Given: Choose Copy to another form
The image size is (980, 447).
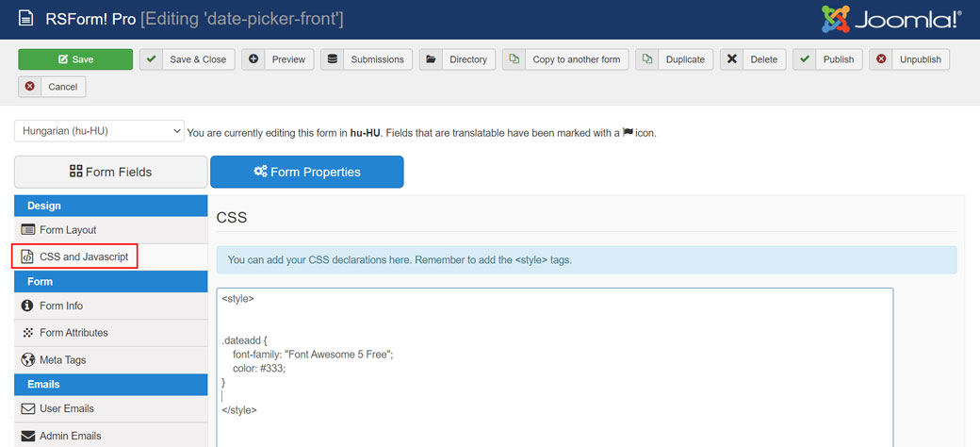Looking at the screenshot, I should [565, 59].
